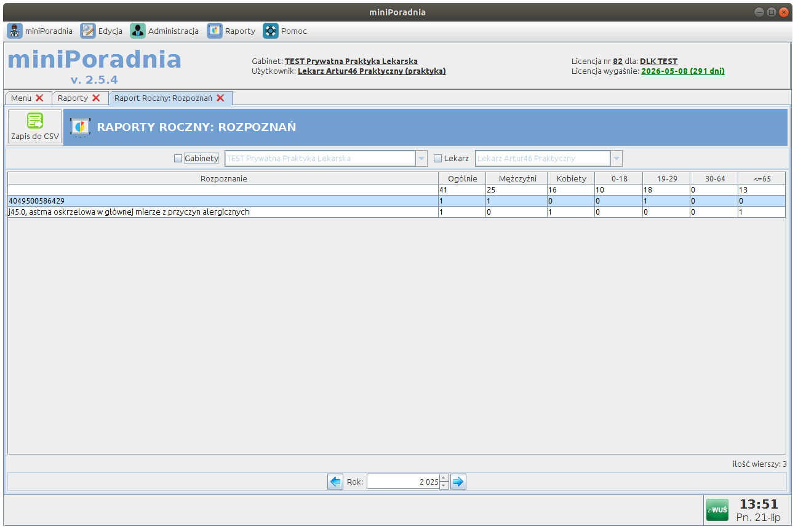
Task: Enable the Lekarz filter checkbox
Action: click(438, 159)
